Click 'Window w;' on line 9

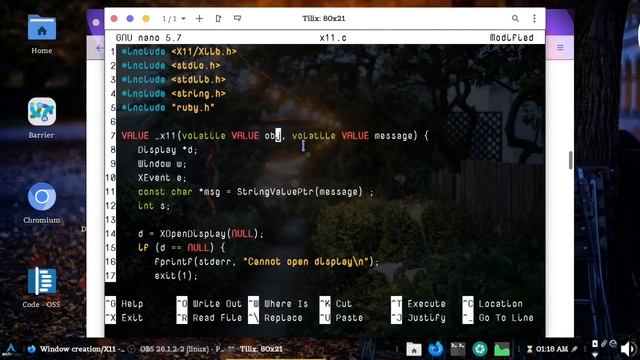point(162,164)
